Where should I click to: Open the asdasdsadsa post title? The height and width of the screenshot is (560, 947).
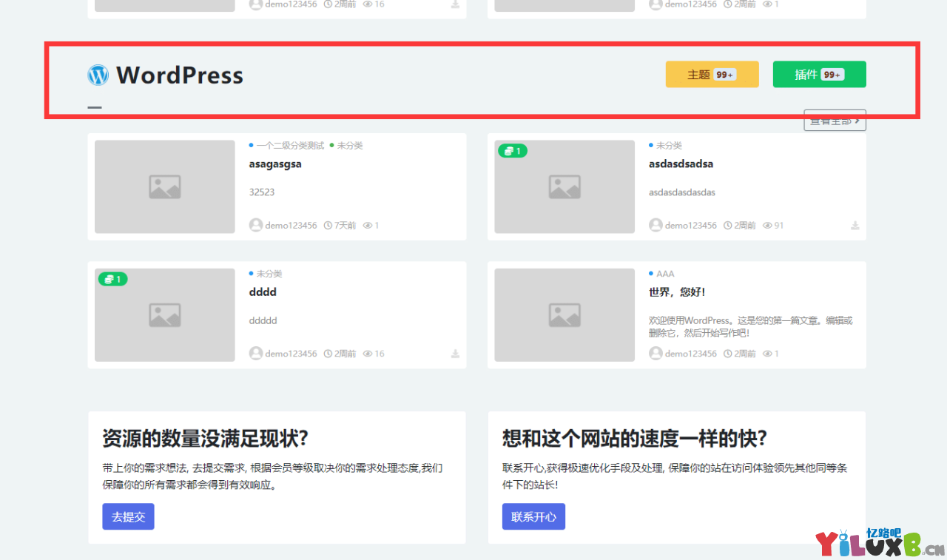point(681,163)
